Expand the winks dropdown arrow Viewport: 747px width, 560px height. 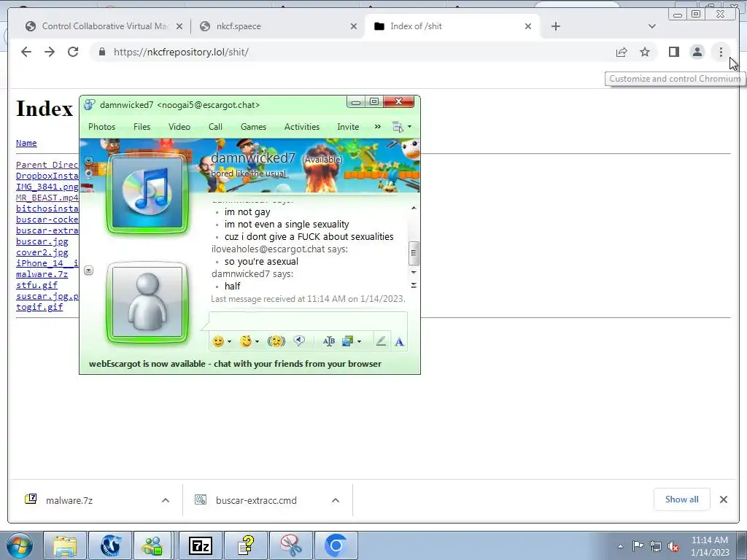(x=258, y=341)
